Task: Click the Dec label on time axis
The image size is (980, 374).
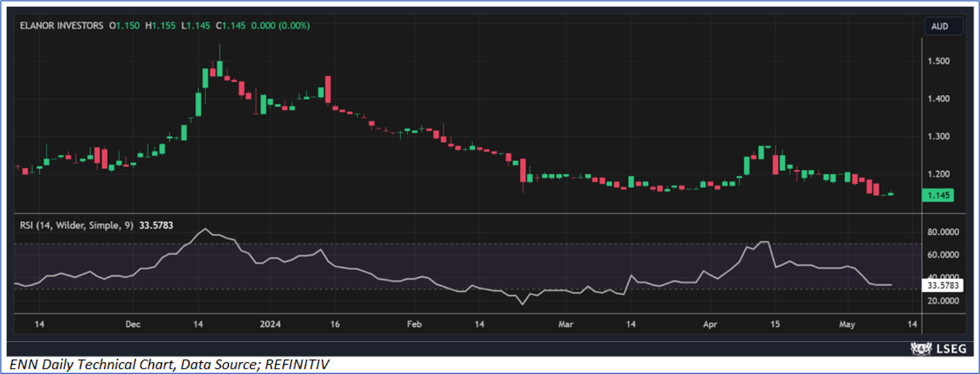Action: (133, 324)
